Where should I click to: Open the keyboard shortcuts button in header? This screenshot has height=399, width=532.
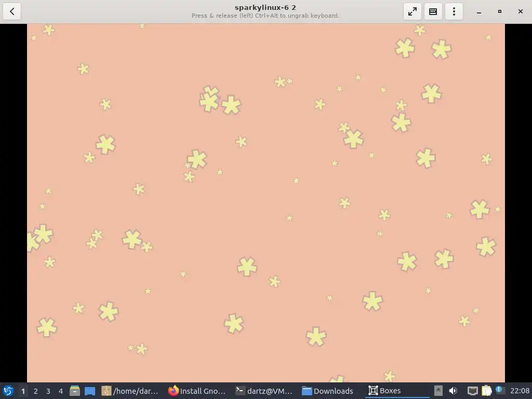tap(433, 11)
